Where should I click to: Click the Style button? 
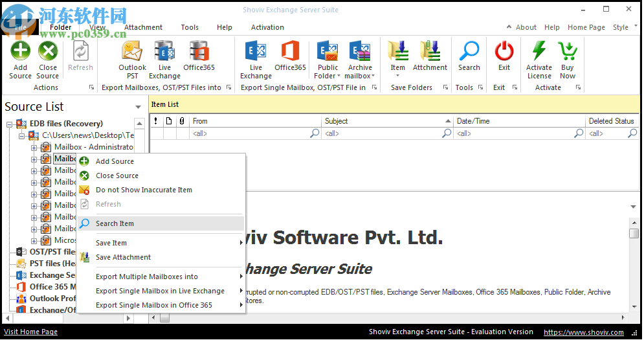pos(620,27)
